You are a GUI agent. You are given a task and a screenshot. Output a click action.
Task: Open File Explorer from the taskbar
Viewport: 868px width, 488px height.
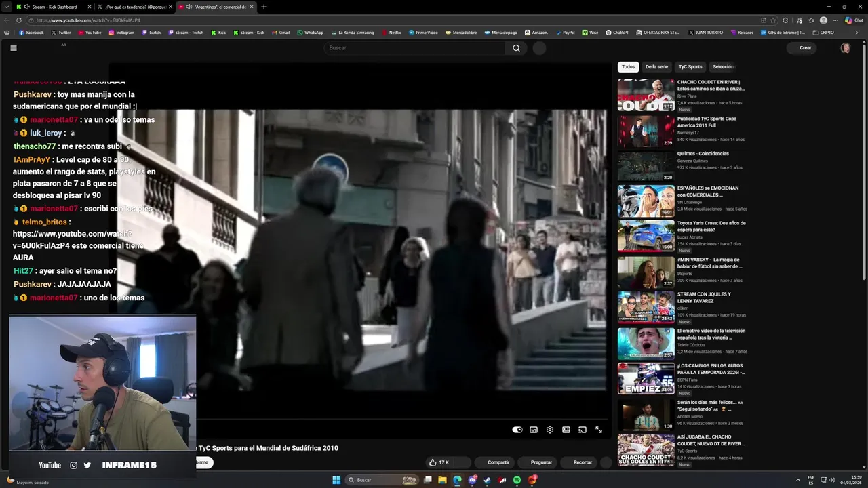point(442,480)
